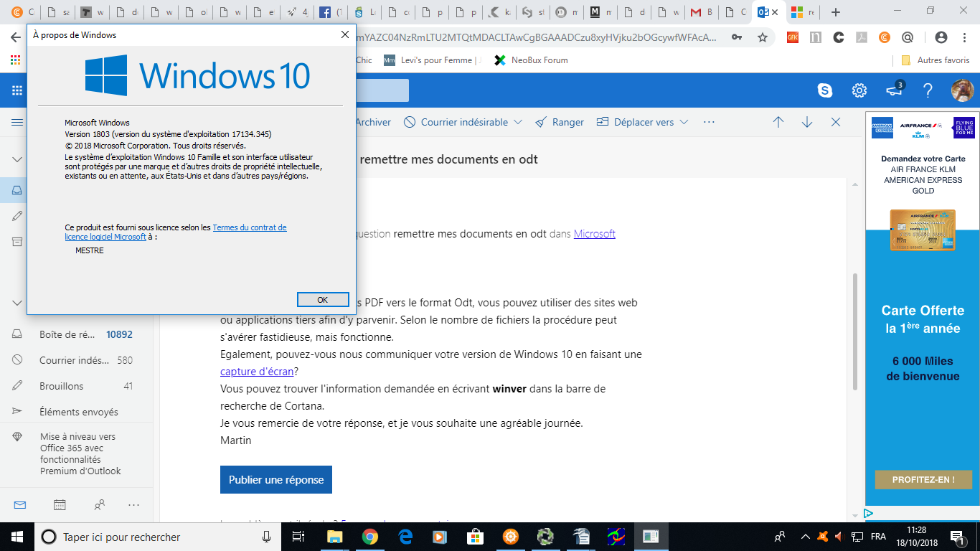Screen dimensions: 980x551
Task: Open the account profile picture
Action: point(962,90)
